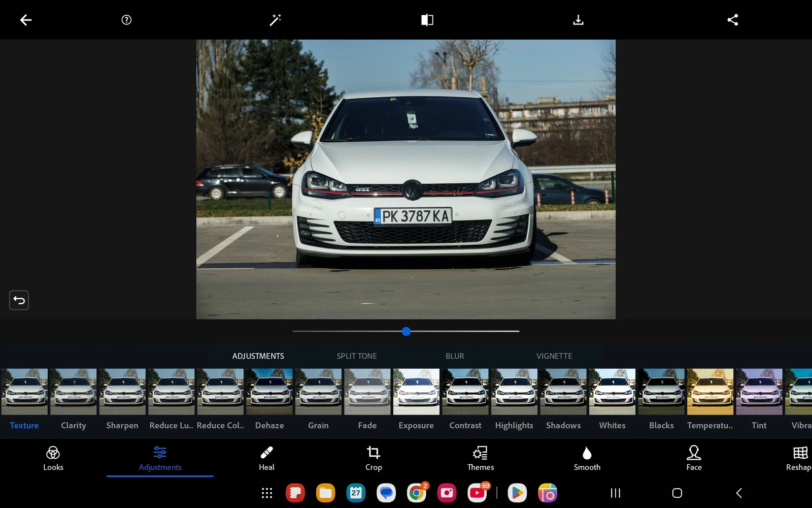Launch Chrome from the taskbar
Viewport: 812px width, 508px height.
pyautogui.click(x=417, y=493)
